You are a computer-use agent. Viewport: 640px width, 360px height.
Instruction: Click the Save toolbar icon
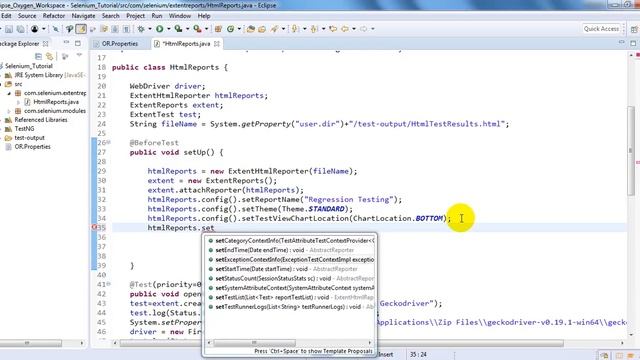click(9, 29)
